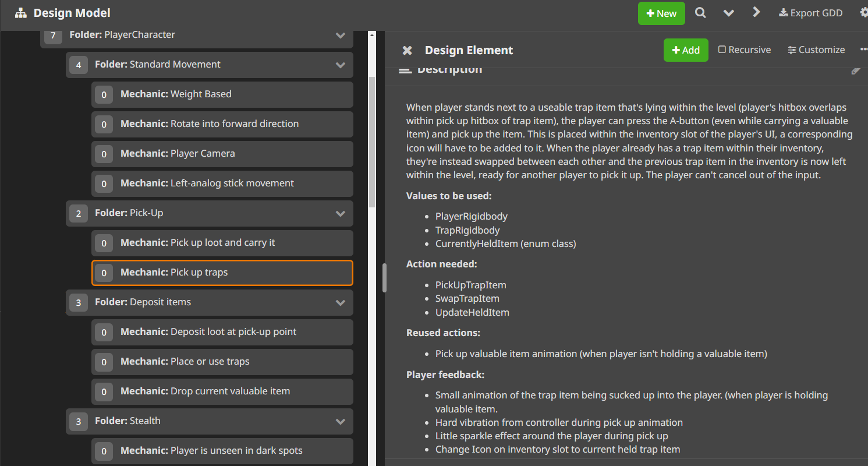Viewport: 868px width, 466px height.
Task: Export the GDD document
Action: pos(810,13)
